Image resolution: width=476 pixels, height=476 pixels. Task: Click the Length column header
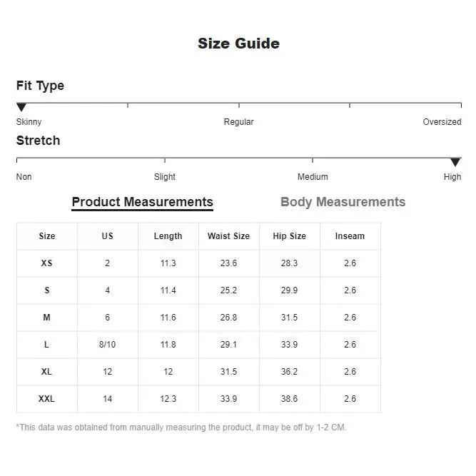coord(168,236)
